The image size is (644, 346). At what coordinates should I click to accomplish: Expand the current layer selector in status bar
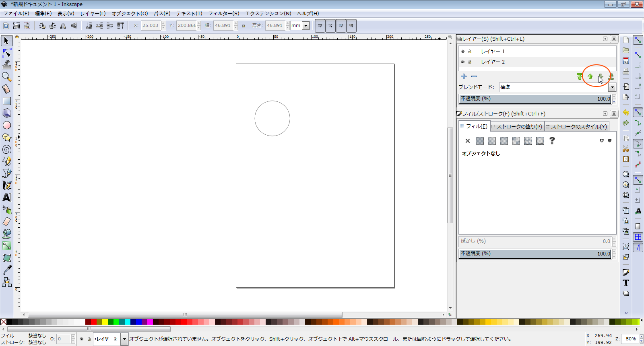(x=124, y=339)
